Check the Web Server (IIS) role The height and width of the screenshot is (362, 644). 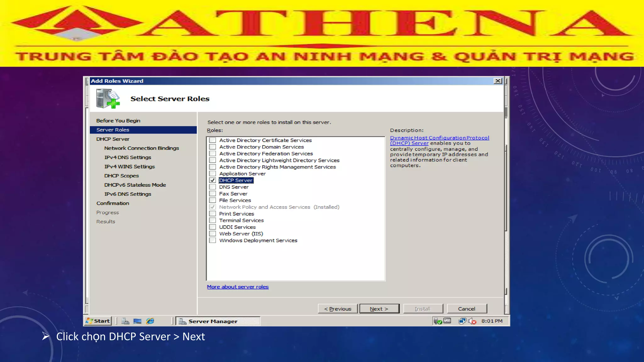tap(213, 233)
